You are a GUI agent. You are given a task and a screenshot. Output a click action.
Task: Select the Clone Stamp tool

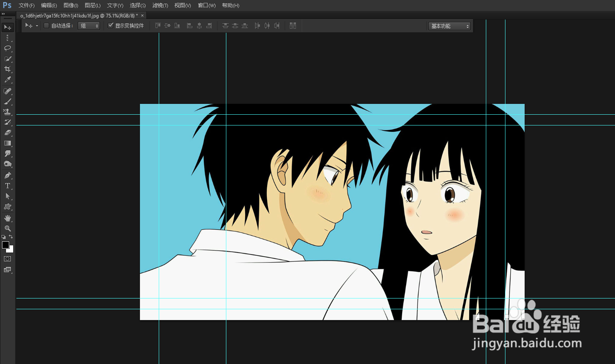click(x=8, y=112)
